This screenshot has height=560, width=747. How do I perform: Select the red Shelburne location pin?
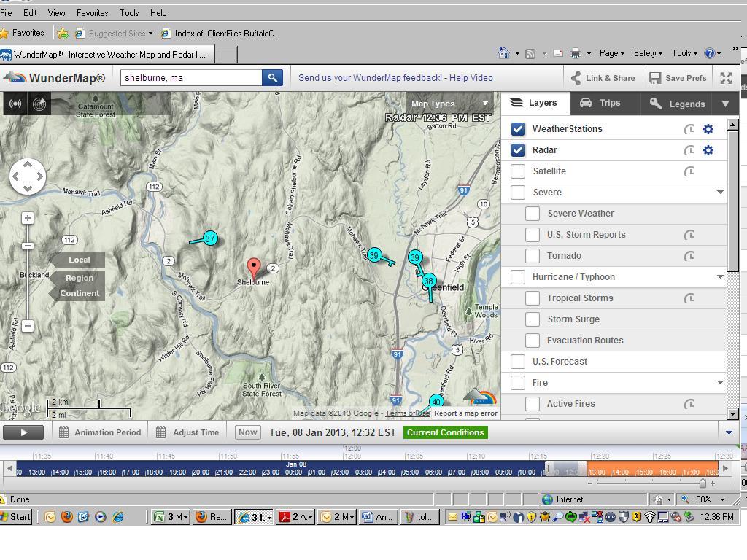click(x=254, y=268)
